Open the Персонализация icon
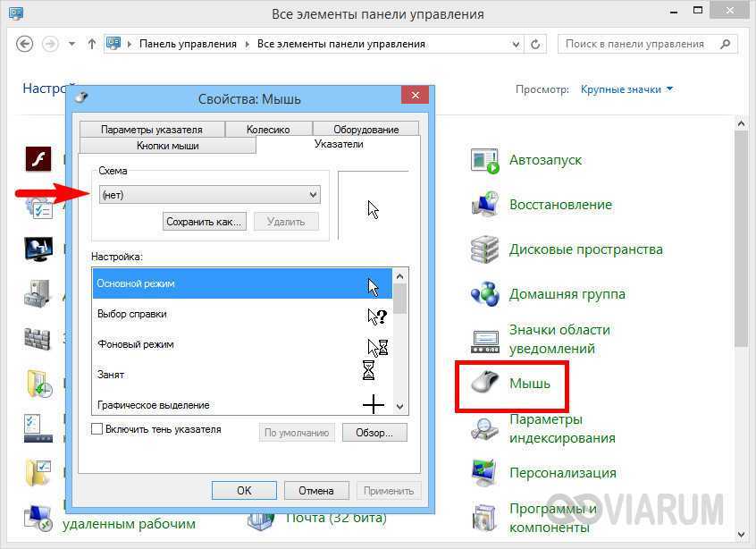 click(485, 473)
